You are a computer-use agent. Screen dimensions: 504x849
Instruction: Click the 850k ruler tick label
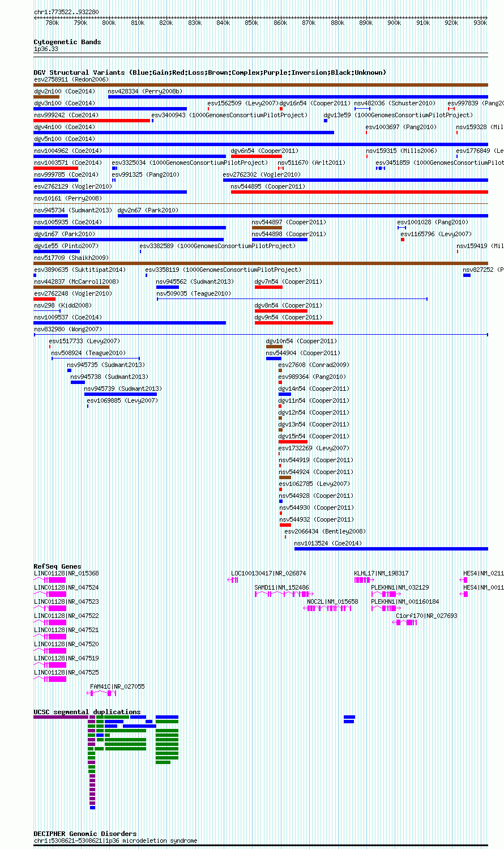click(251, 23)
